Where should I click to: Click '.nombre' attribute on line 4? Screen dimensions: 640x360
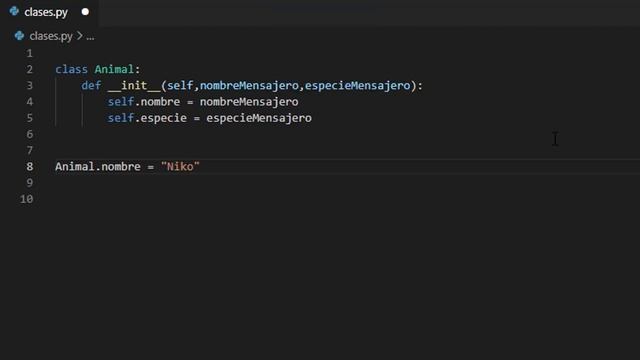point(157,102)
